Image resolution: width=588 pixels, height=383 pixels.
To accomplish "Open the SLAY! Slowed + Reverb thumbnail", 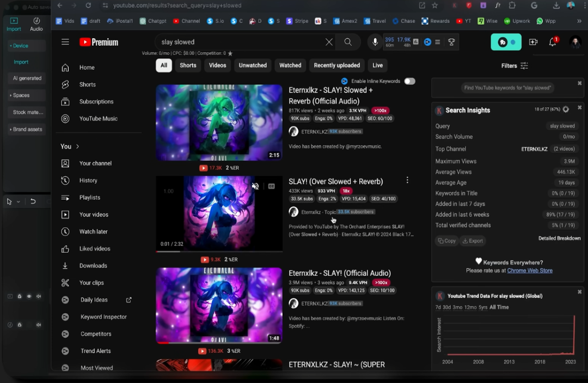I will [x=219, y=123].
